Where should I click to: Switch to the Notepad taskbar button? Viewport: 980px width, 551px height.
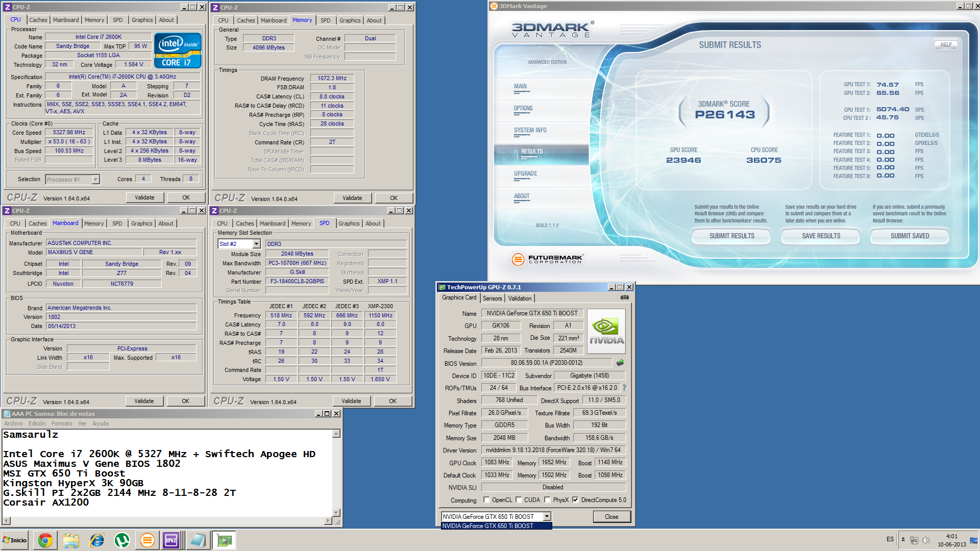[198, 540]
